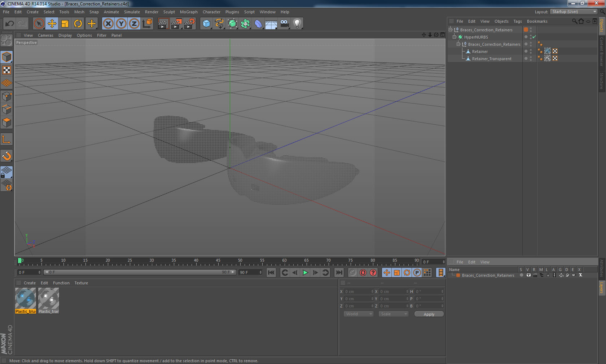Toggle the Locked Workplane icon
Viewport: 606px width, 364px height.
click(x=6, y=172)
